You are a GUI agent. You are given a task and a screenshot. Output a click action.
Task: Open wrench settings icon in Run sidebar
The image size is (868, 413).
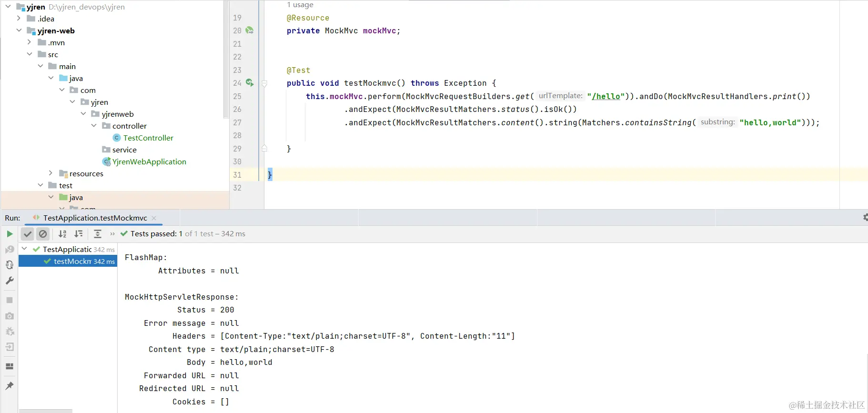(x=10, y=281)
